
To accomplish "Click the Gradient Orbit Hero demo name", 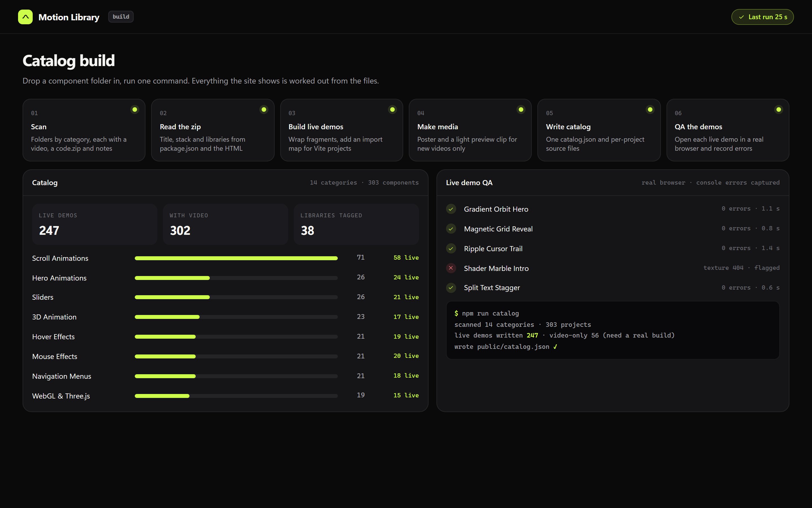I will (496, 209).
